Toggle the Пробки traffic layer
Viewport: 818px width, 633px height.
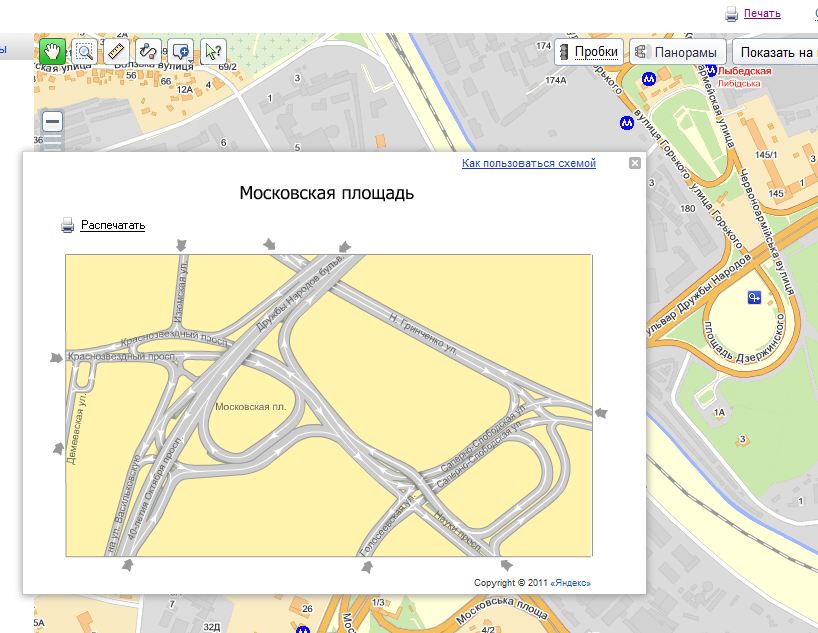pyautogui.click(x=590, y=52)
